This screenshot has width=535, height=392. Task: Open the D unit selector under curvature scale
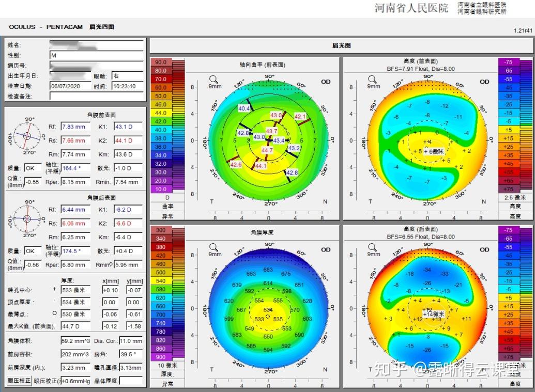167,198
